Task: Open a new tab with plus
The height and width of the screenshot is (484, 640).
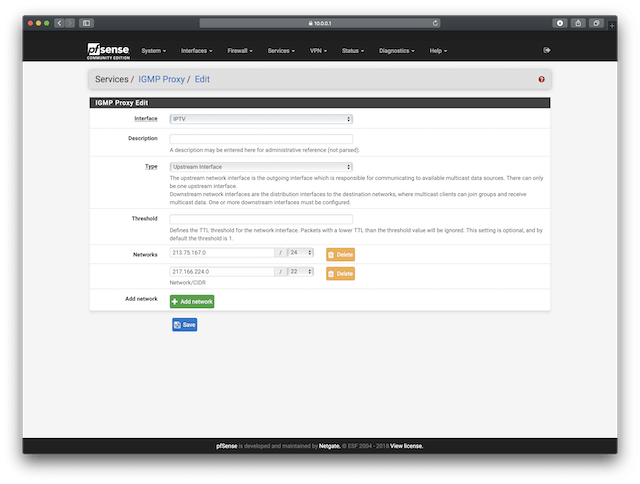Action: pos(612,26)
